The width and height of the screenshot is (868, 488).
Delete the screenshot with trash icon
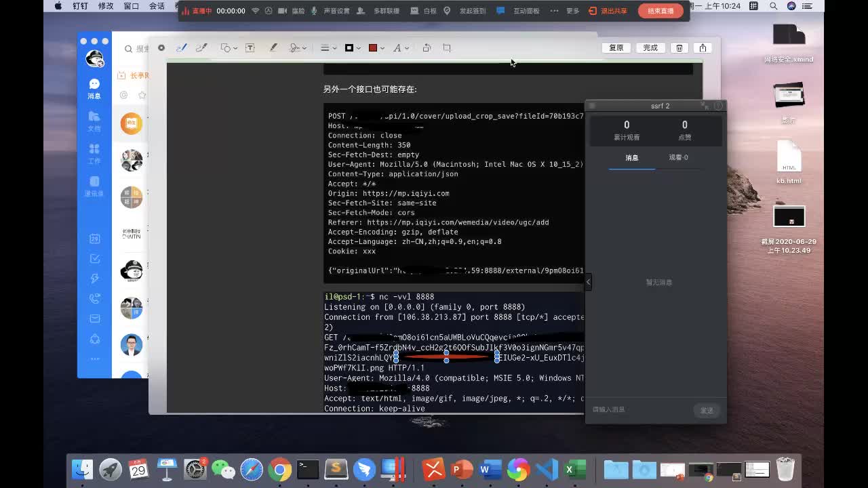679,47
